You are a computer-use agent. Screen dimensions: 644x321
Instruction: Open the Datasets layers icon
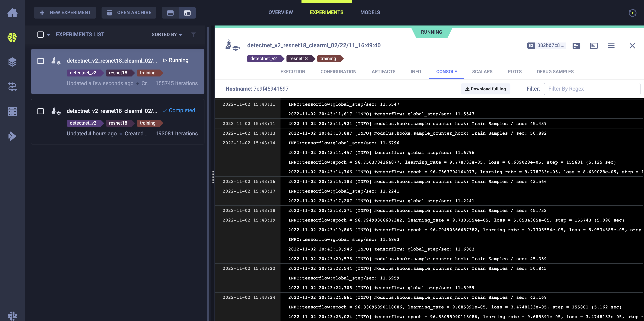tap(12, 62)
